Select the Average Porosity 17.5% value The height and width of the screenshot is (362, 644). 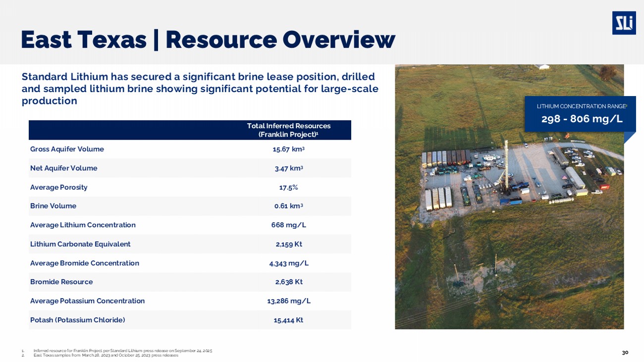point(288,187)
